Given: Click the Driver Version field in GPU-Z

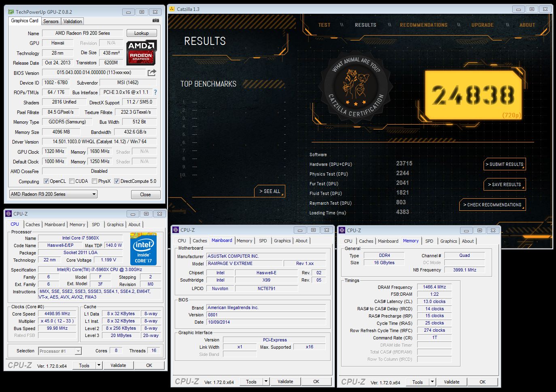Looking at the screenshot, I should pos(100,142).
